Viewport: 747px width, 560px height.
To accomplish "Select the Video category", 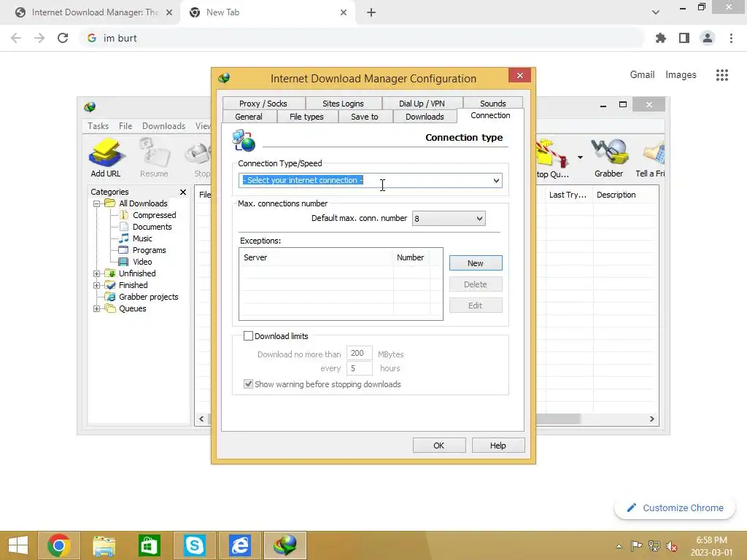I will [x=142, y=262].
